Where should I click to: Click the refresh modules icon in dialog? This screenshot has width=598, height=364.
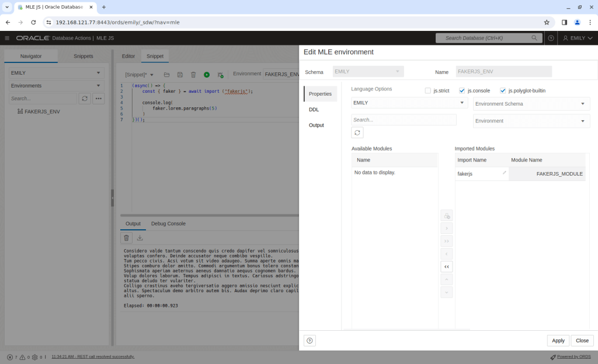357,132
